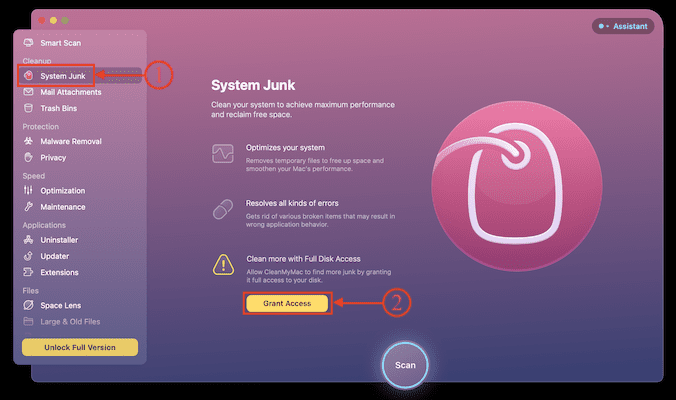
Task: Click the yellow warning triangle icon
Action: coord(223,265)
